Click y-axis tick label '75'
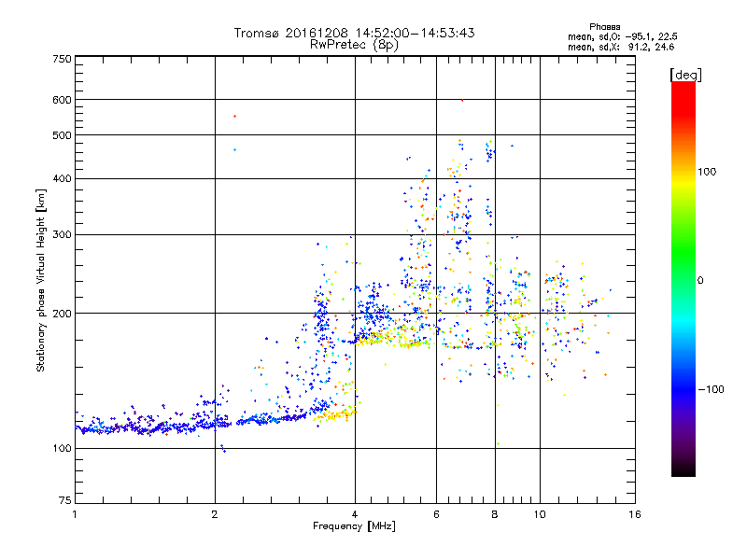747x560 pixels. coord(65,500)
